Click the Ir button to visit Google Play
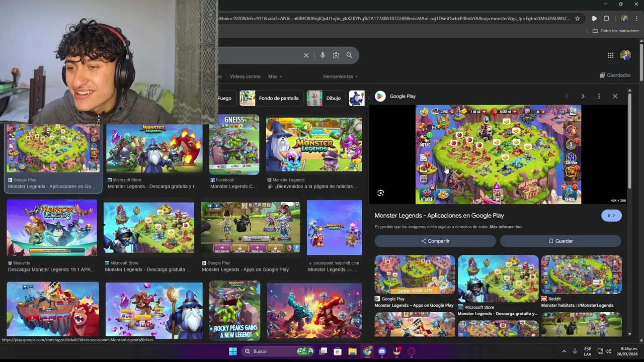The height and width of the screenshot is (362, 644). point(611,216)
